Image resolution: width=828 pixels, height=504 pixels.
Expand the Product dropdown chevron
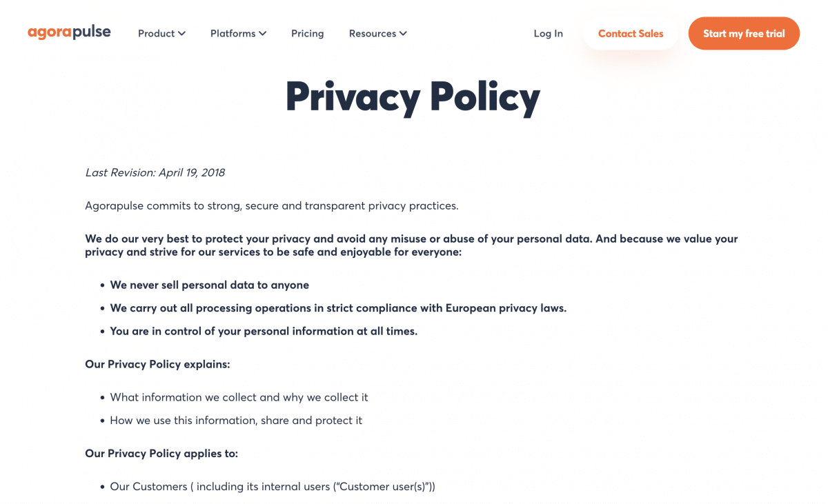182,33
